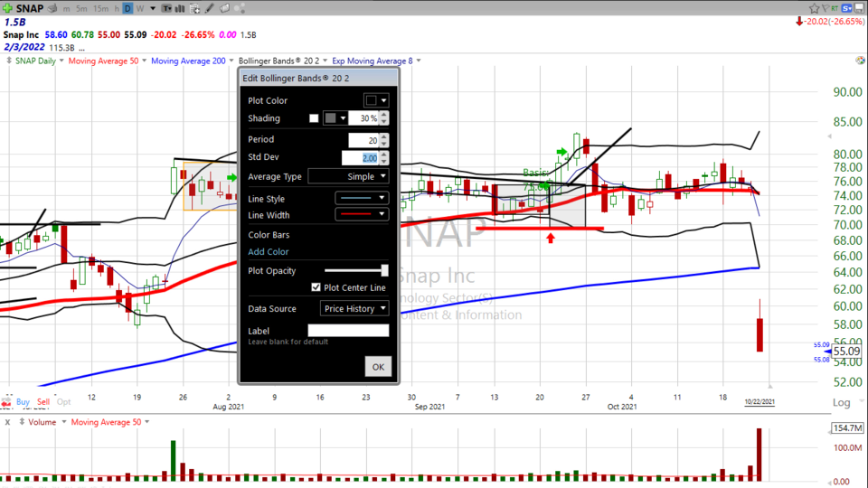The width and height of the screenshot is (868, 488).
Task: Open the notes flag icon in toolbar
Action: click(225, 8)
